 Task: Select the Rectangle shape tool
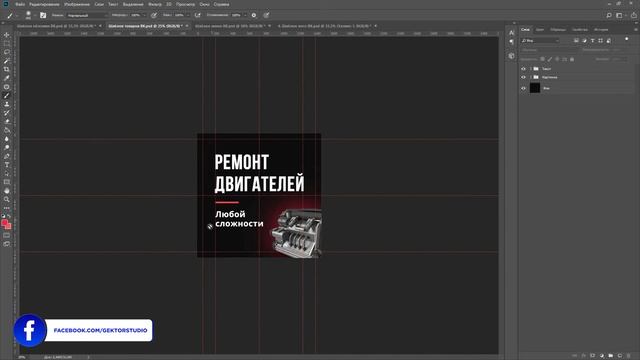tap(7, 182)
